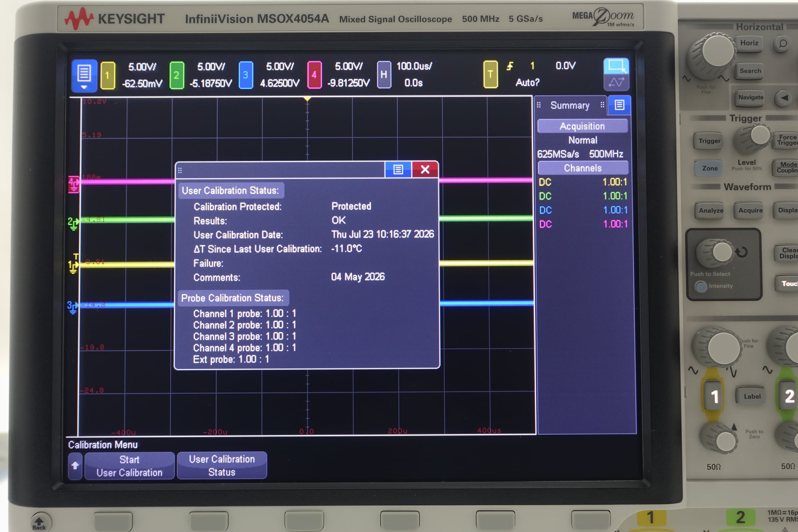Toggle the Zone trigger key
The height and width of the screenshot is (532, 798).
(710, 168)
